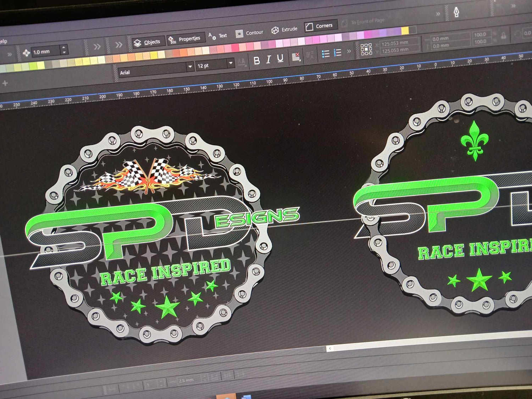Open the Help menu
532x399 pixels.
tap(3, 41)
